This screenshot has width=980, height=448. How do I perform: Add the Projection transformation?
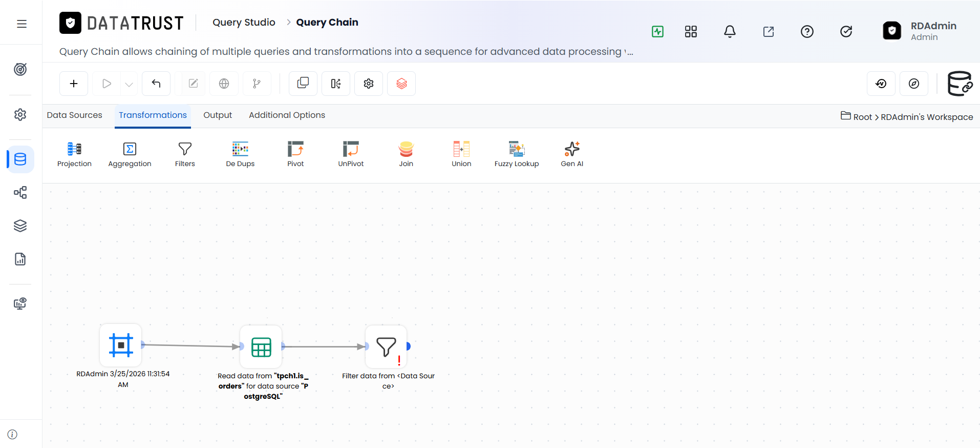click(x=74, y=154)
